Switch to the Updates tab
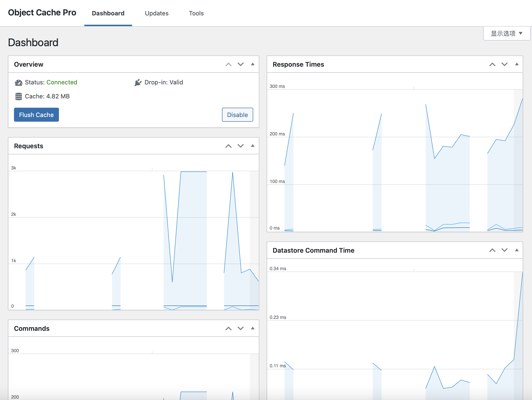Viewport: 532px width, 400px height. 157,13
